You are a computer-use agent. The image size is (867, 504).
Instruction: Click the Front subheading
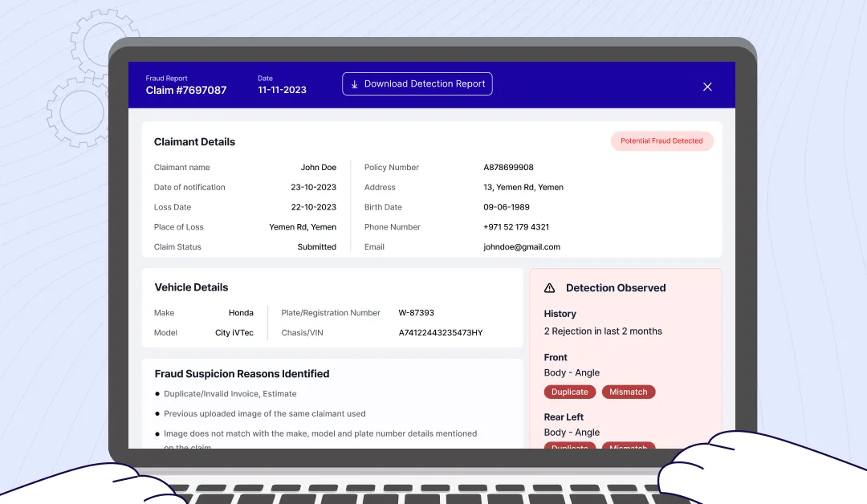click(556, 358)
